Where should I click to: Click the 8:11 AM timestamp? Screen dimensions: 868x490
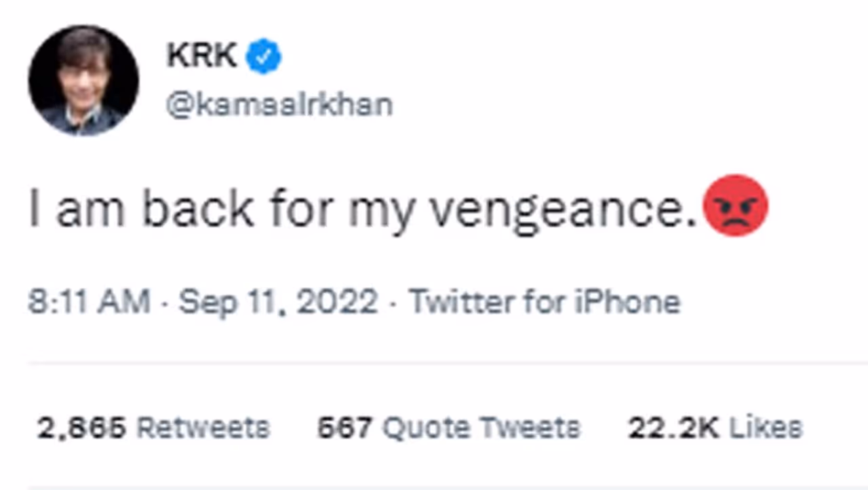(x=89, y=302)
